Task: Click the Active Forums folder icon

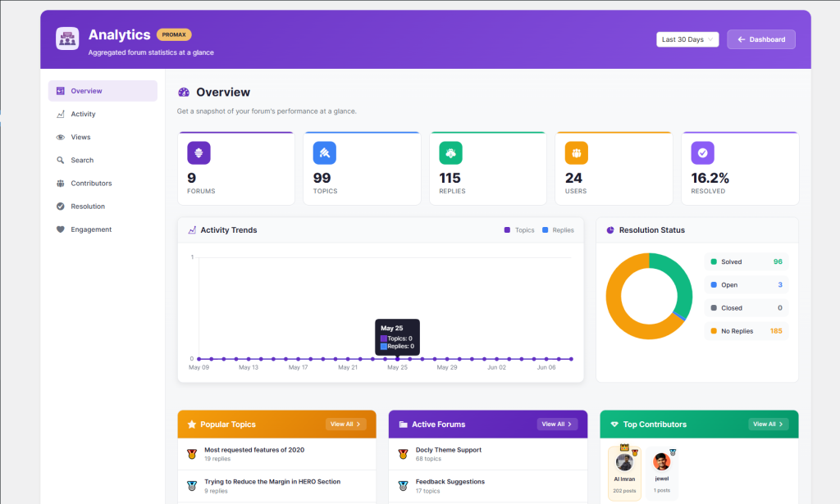Action: pyautogui.click(x=404, y=425)
